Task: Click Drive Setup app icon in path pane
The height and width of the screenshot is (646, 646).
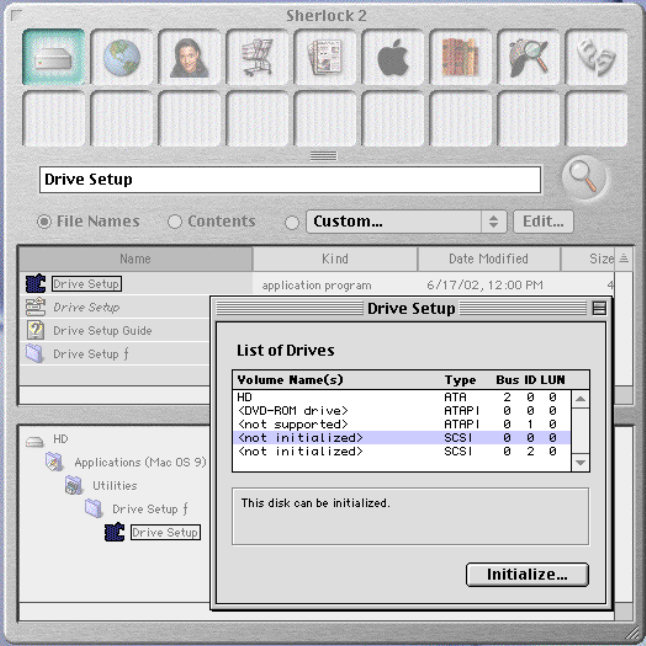Action: pos(115,532)
